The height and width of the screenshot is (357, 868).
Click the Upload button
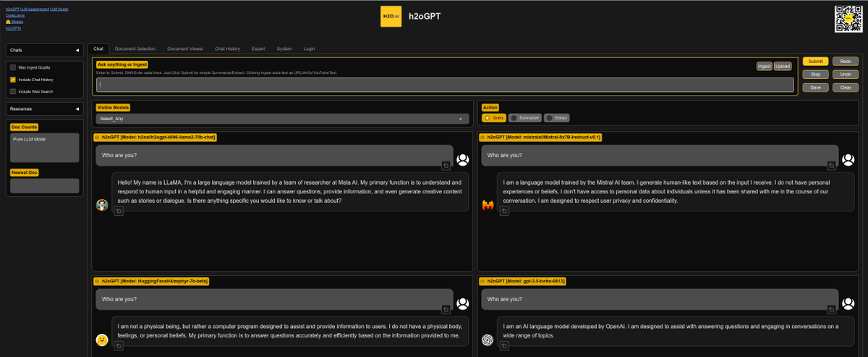click(783, 66)
